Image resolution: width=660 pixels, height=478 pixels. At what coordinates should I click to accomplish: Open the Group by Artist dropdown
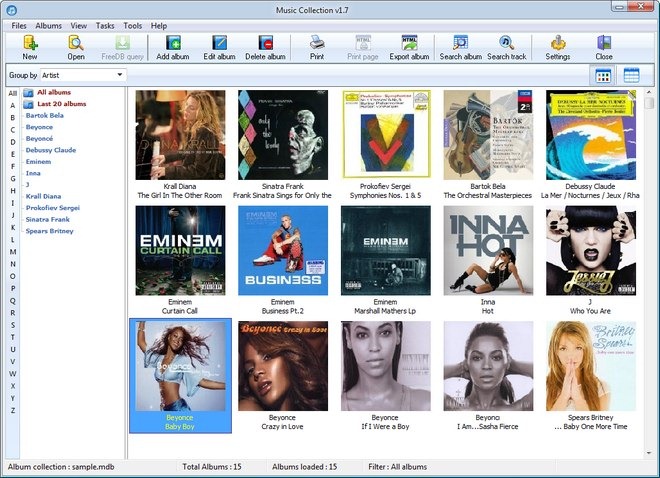(83, 75)
